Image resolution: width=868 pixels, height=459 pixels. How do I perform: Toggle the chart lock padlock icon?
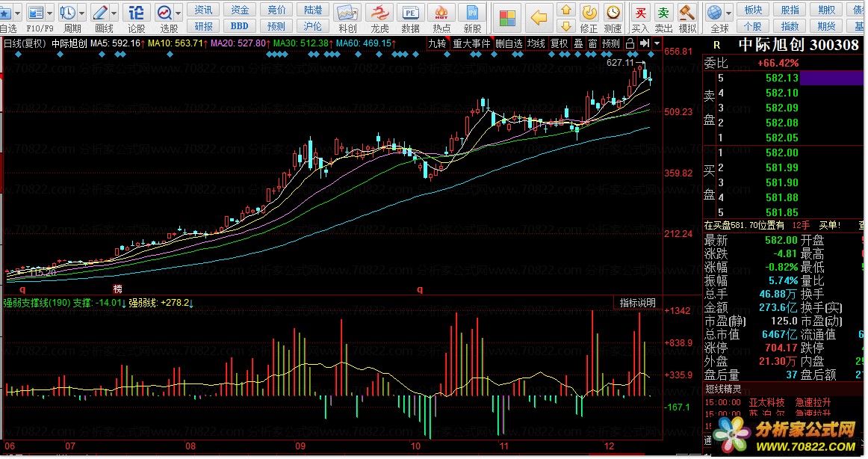click(x=631, y=43)
